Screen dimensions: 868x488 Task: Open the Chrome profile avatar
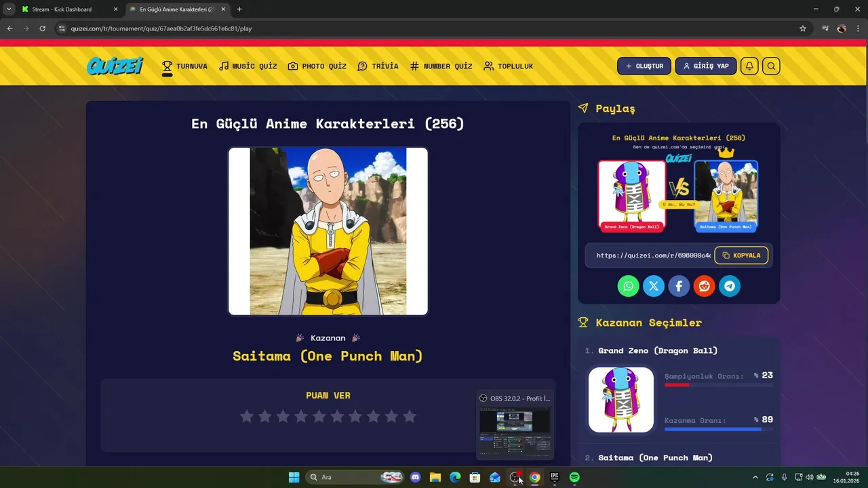click(842, 28)
